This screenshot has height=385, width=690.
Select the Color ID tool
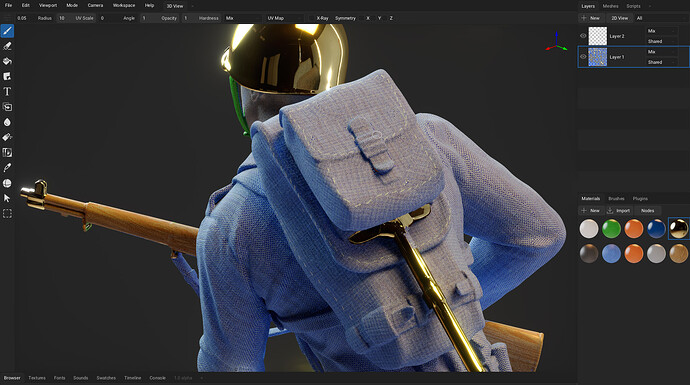coord(7,152)
